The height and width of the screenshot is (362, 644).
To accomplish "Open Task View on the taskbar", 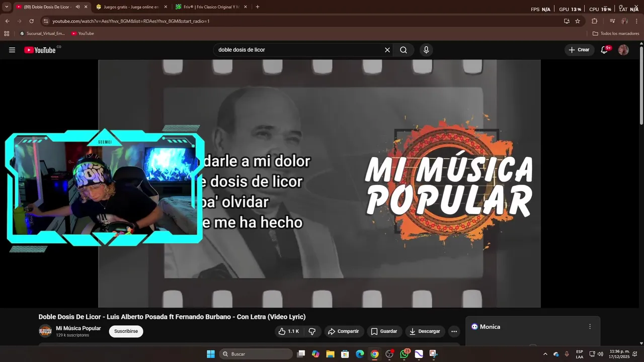I will (301, 354).
